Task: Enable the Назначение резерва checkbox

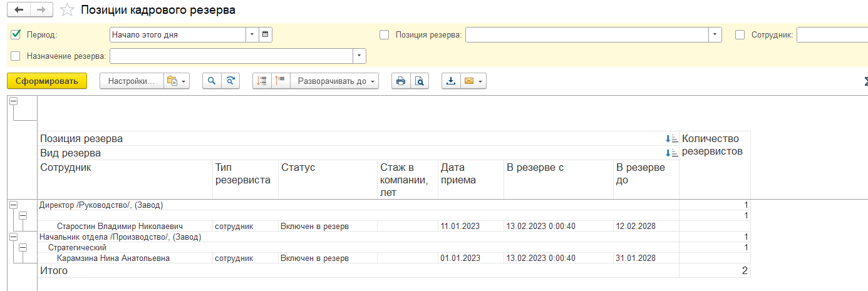Action: point(16,56)
